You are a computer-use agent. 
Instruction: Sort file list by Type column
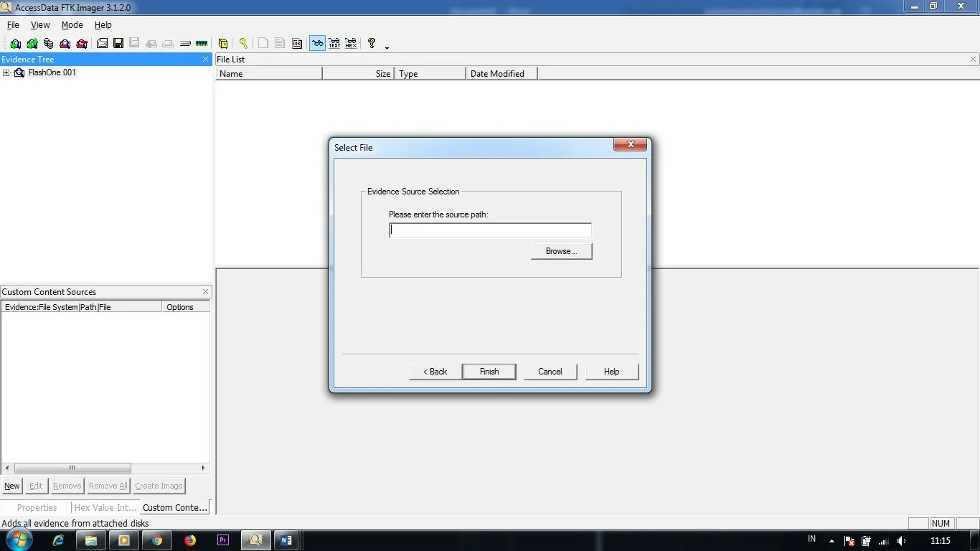(430, 74)
